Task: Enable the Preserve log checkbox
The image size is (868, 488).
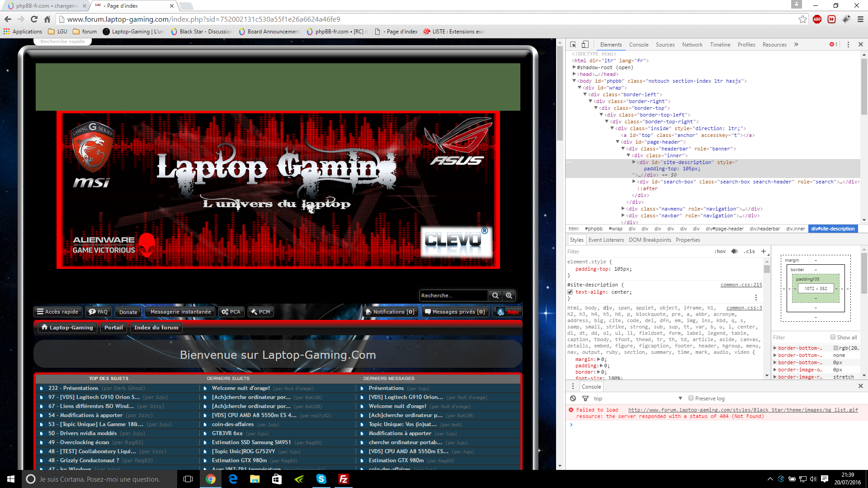Action: tap(691, 398)
